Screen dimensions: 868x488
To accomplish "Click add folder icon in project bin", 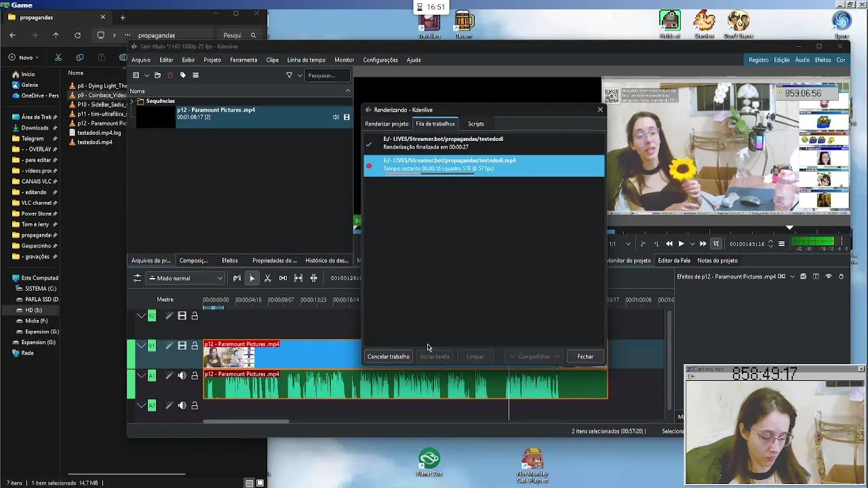I will point(157,75).
